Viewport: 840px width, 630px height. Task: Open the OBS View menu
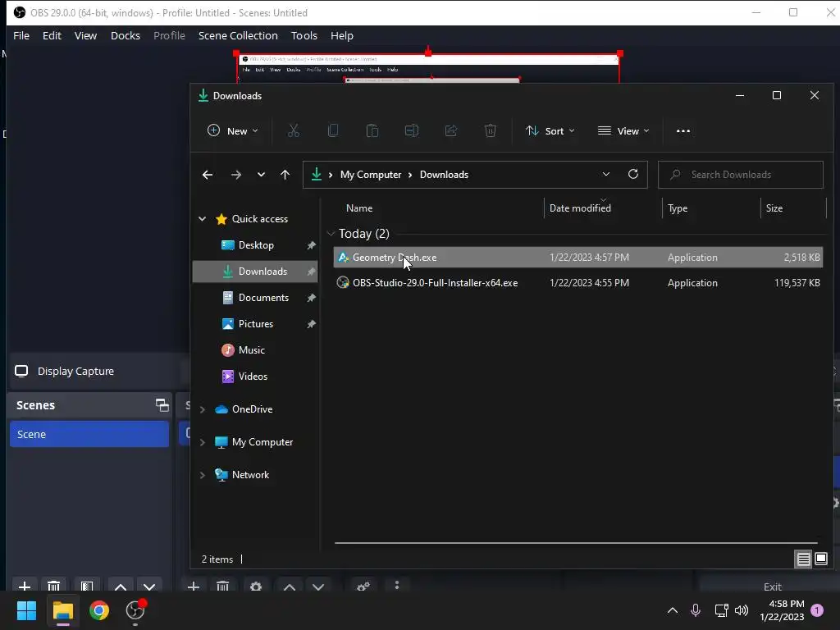[85, 35]
